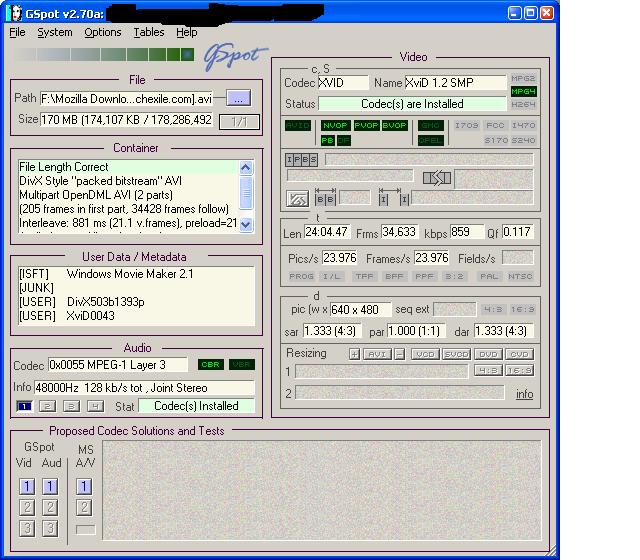Click the 16:9 indicator beside seq ext
Image resolution: width=640 pixels, height=560 pixels.
click(x=522, y=309)
